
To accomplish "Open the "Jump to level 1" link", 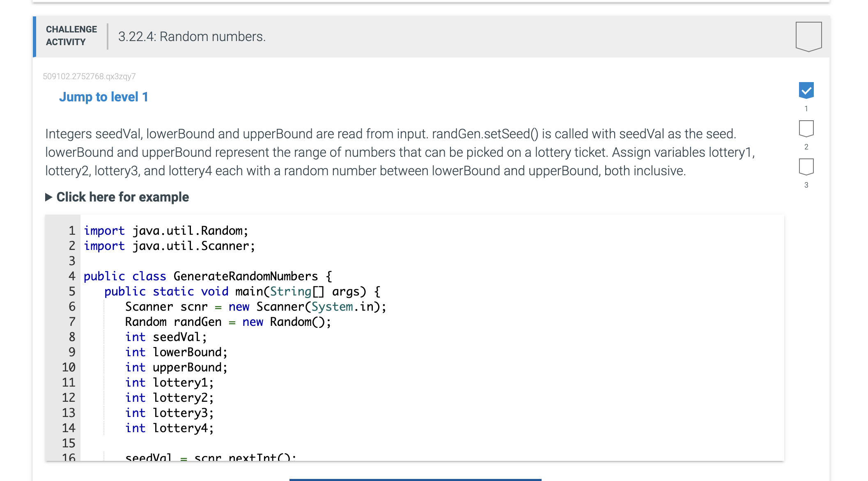I will [x=104, y=96].
